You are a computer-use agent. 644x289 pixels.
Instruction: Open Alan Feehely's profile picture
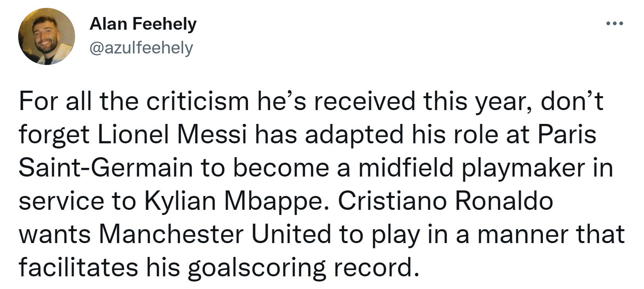tap(47, 36)
